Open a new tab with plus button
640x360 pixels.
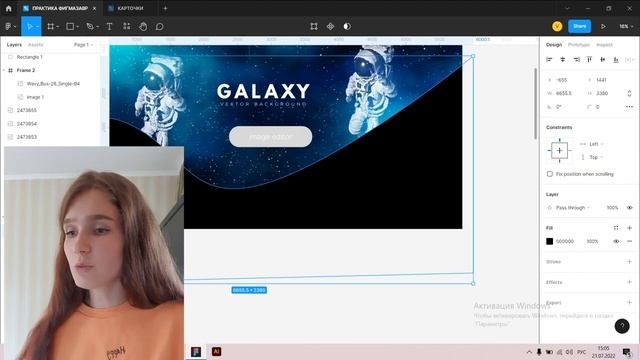tap(165, 8)
